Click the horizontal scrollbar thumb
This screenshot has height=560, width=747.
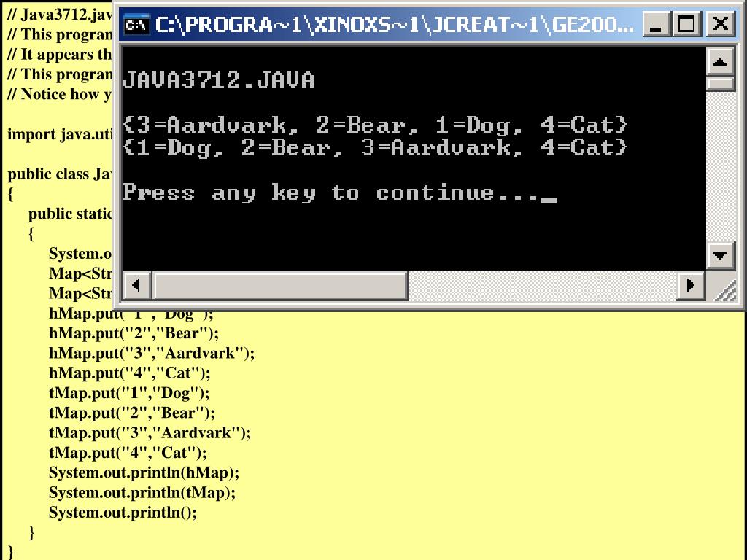click(280, 286)
